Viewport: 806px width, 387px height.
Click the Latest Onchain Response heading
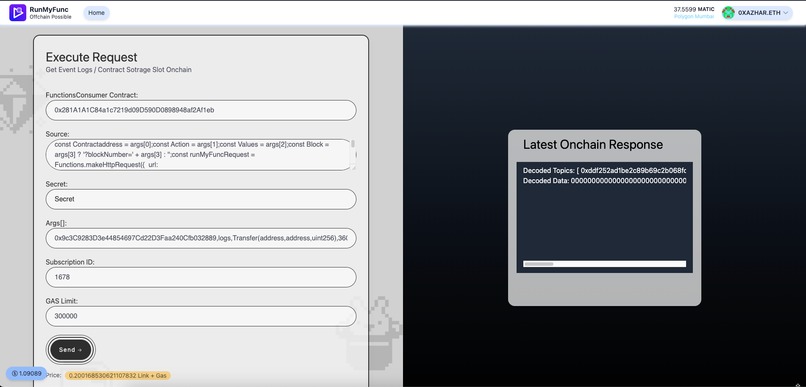click(x=593, y=144)
